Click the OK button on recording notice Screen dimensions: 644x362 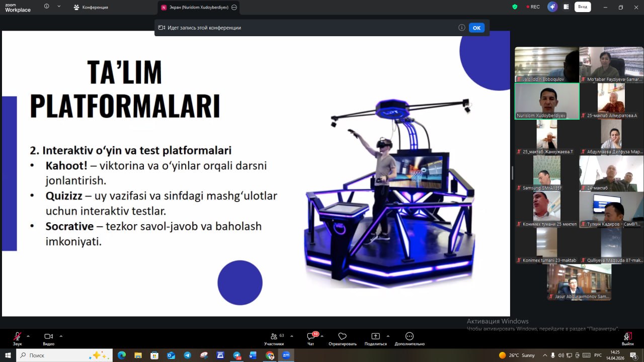pos(476,28)
